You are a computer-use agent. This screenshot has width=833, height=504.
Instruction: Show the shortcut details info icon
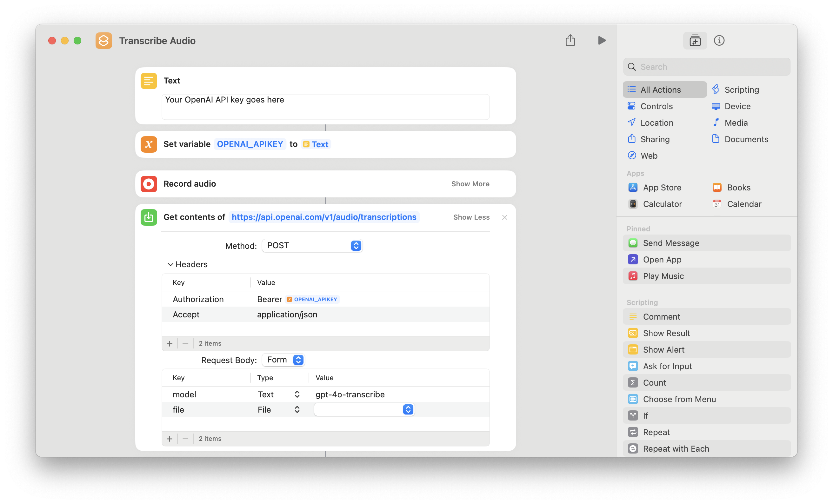pyautogui.click(x=719, y=41)
